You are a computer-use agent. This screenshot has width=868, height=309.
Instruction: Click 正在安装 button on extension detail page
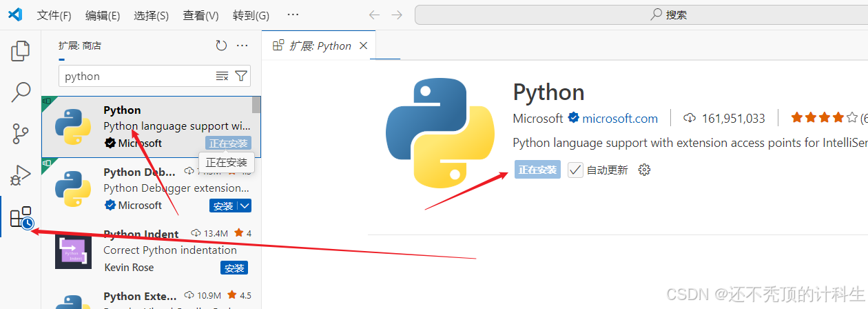point(537,170)
